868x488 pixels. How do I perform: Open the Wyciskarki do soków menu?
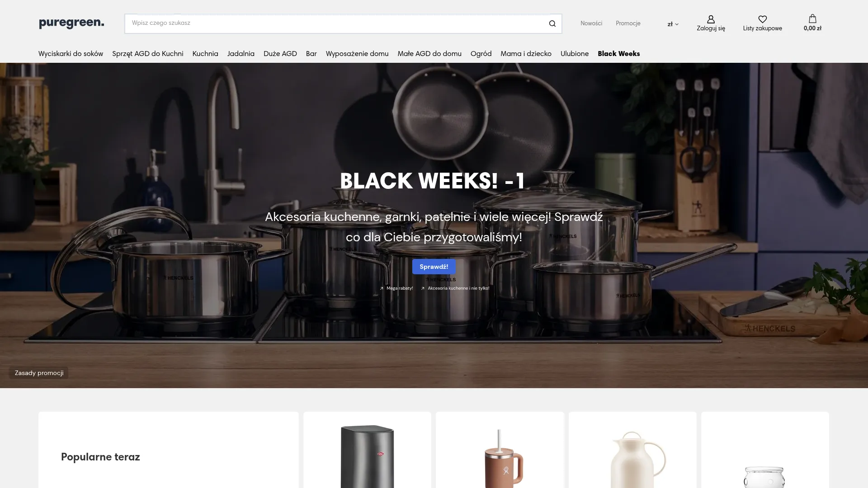[x=71, y=54]
